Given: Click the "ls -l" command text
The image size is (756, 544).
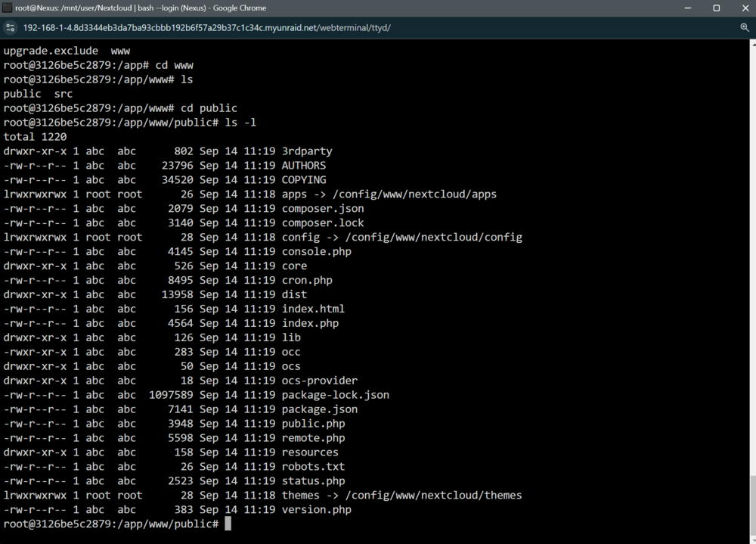Looking at the screenshot, I should 240,123.
